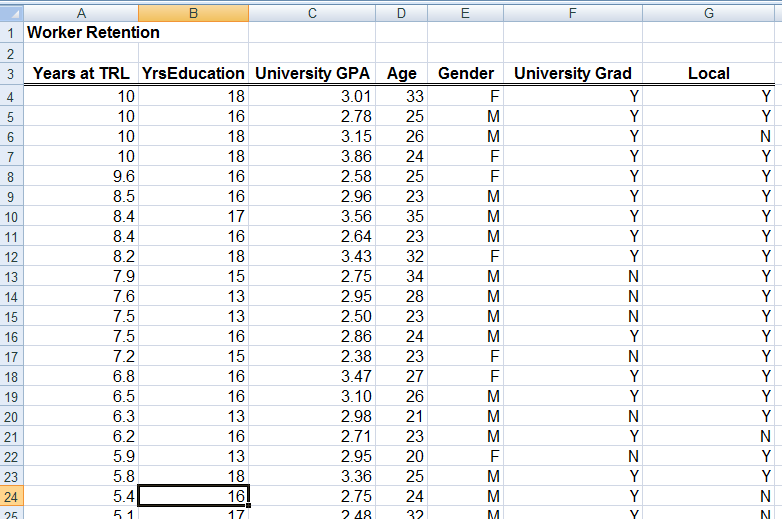Screen dimensions: 782x519
Task: Select the GPA cell 2.38
Action: (x=312, y=356)
